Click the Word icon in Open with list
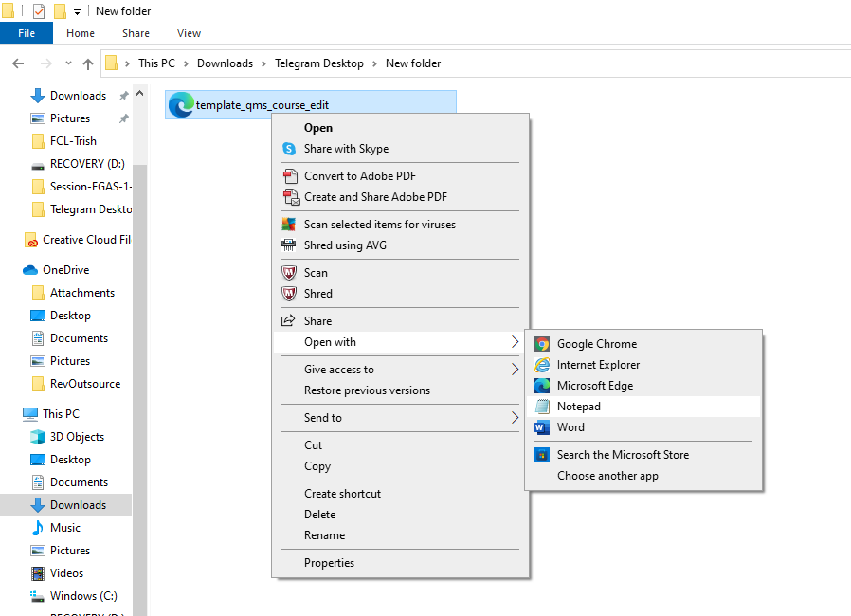This screenshot has width=851, height=616. click(542, 427)
